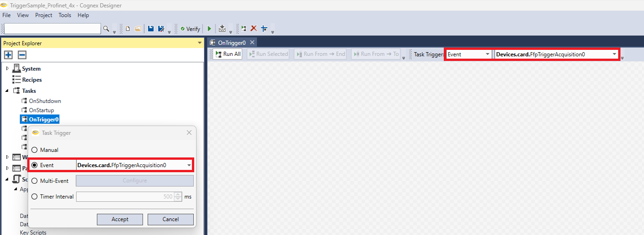Click the Key Scripts tree item

pyautogui.click(x=33, y=232)
